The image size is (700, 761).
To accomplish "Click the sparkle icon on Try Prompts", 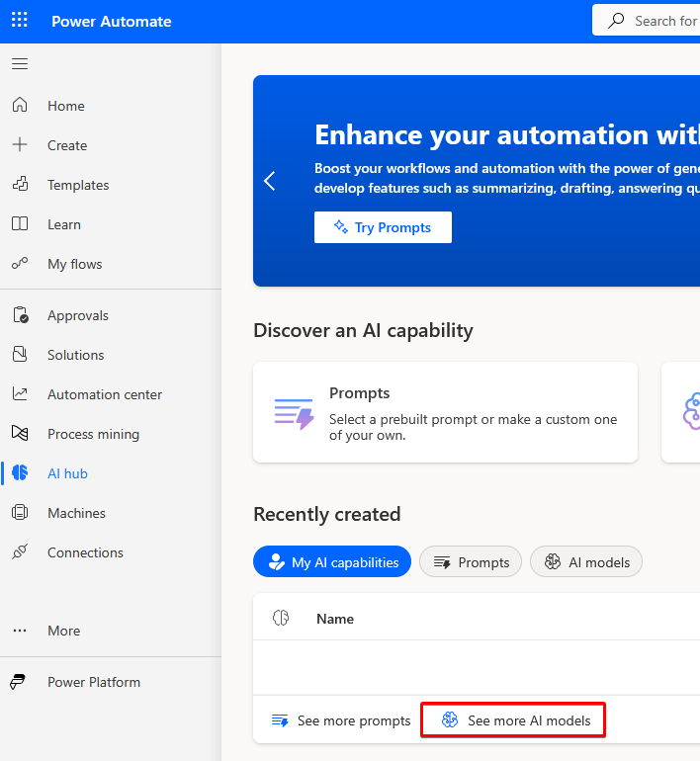I will click(341, 226).
